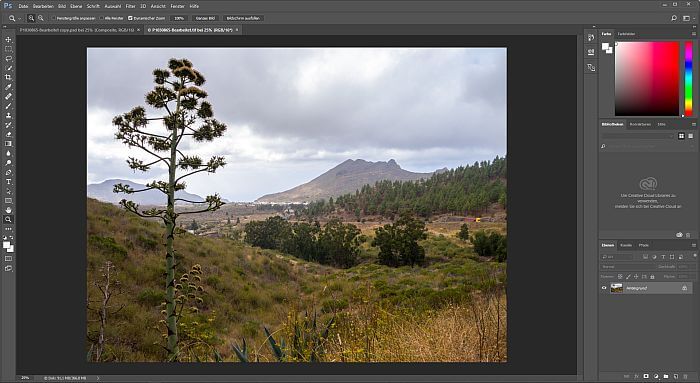Select the Horizontal Type tool

(x=8, y=182)
